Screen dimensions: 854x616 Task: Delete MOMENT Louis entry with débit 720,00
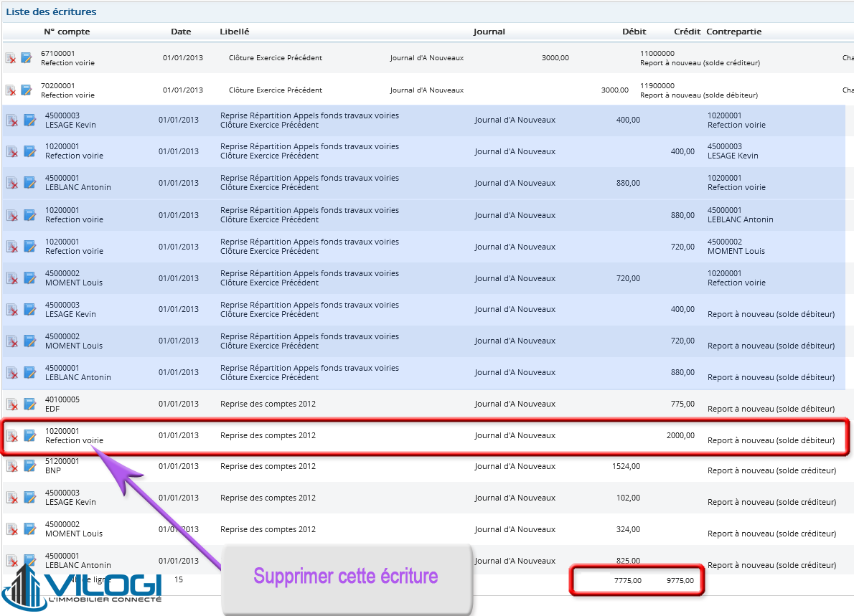point(12,278)
